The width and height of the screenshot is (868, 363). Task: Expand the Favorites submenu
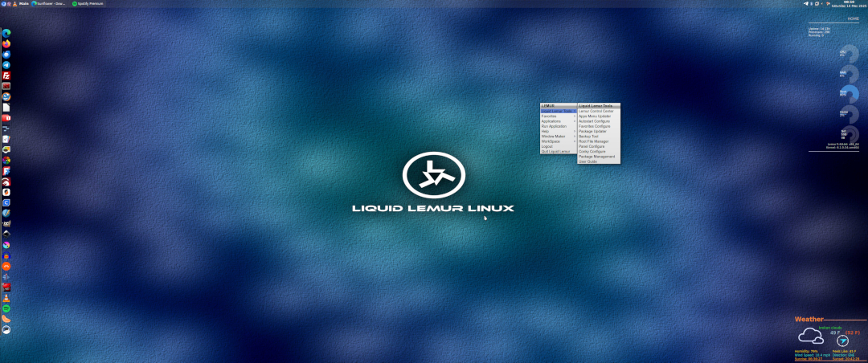pyautogui.click(x=559, y=116)
